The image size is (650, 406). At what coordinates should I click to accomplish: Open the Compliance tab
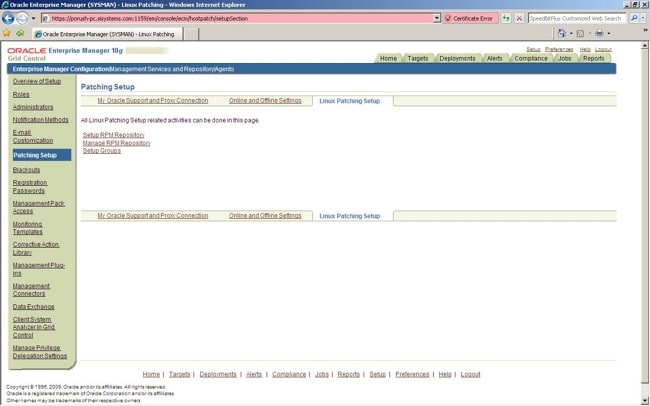click(531, 58)
